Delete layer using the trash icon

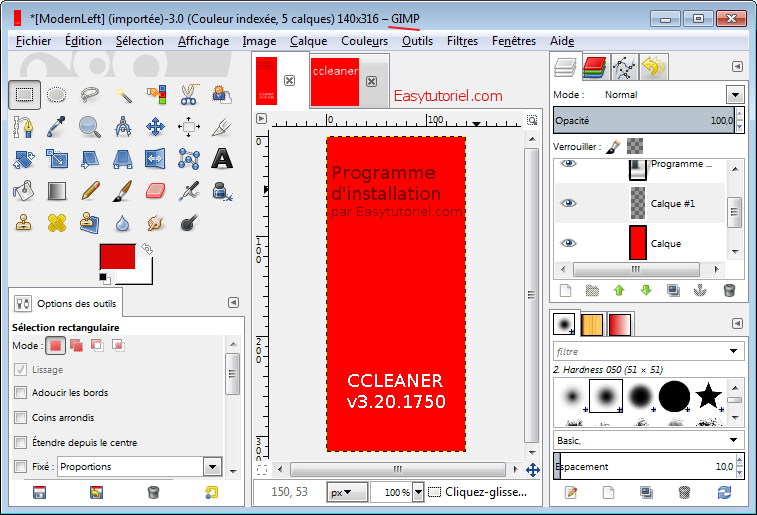(x=729, y=290)
